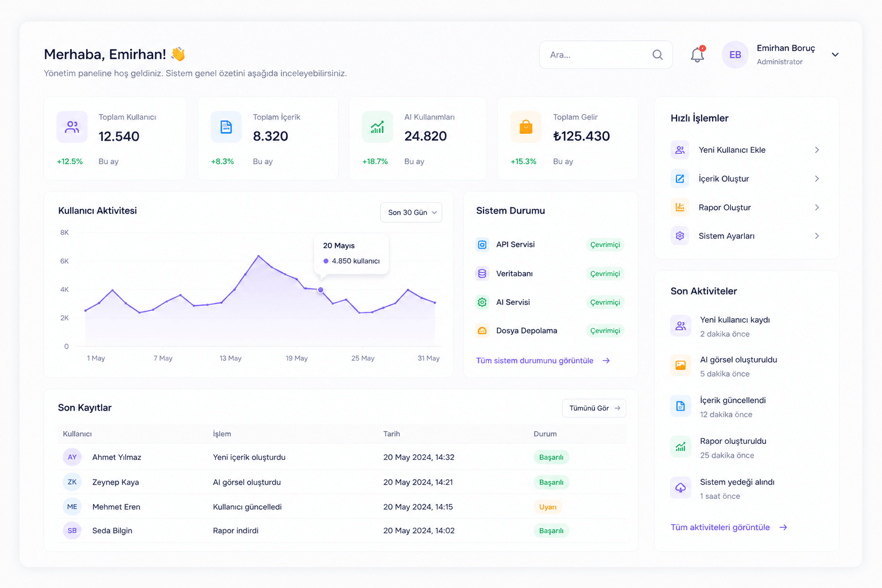Click the Kullanıcı column header

point(78,434)
